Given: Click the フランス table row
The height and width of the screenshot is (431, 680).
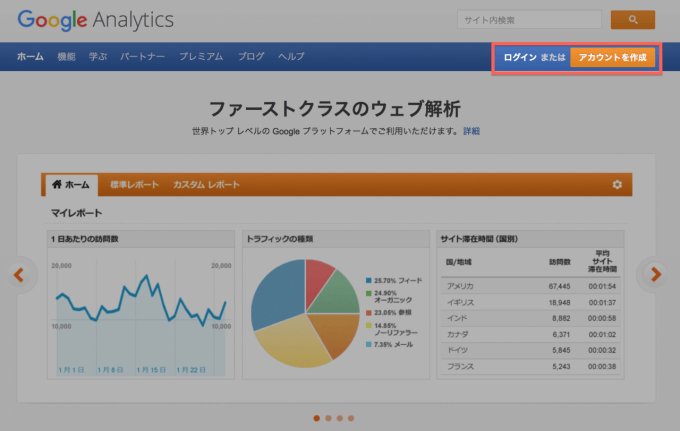Looking at the screenshot, I should [530, 366].
